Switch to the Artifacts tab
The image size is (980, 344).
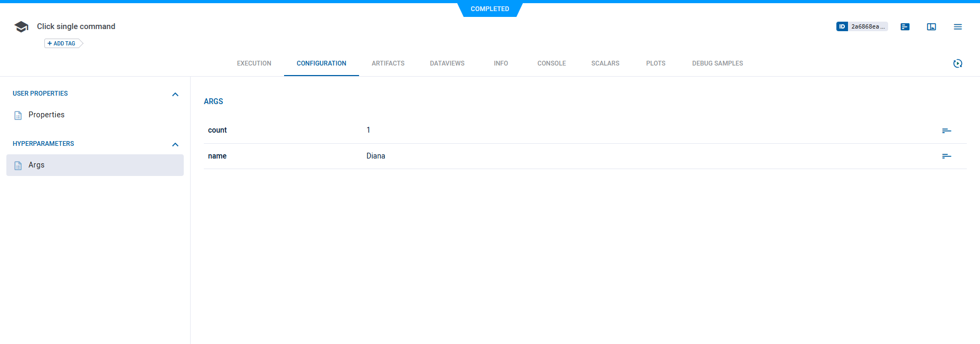[388, 63]
